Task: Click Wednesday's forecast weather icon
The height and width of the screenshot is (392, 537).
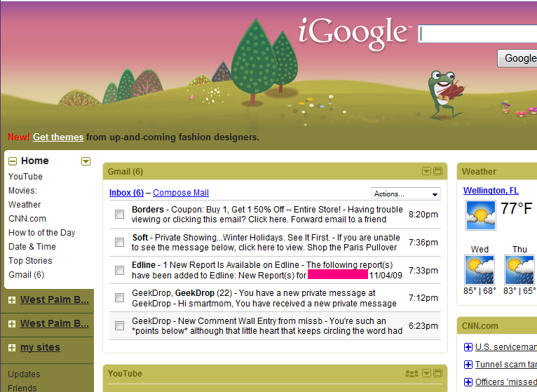Action: [x=480, y=269]
